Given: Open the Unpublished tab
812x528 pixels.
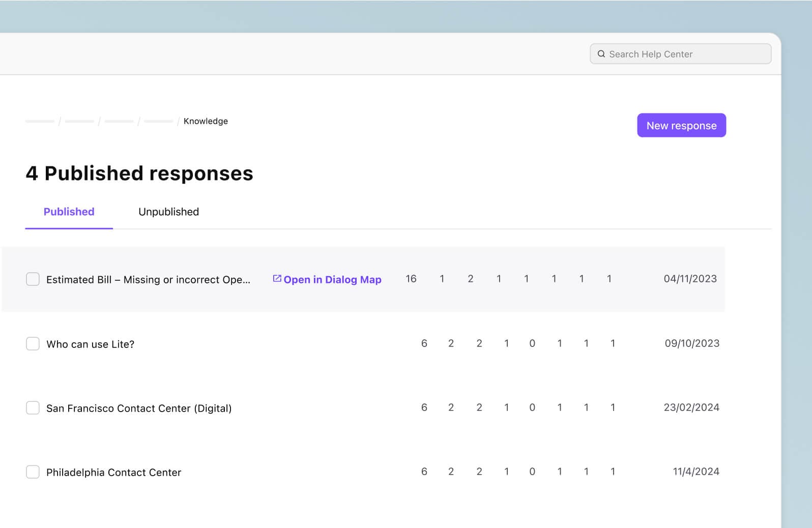Looking at the screenshot, I should [x=168, y=212].
